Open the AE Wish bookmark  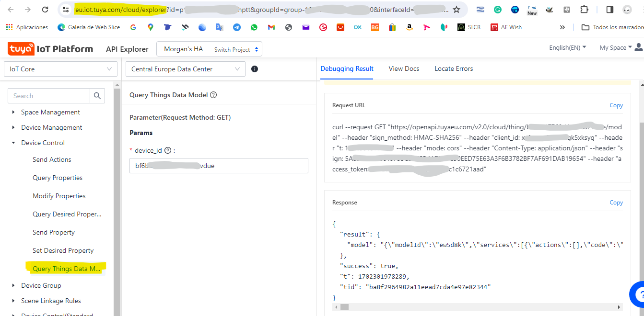[506, 27]
